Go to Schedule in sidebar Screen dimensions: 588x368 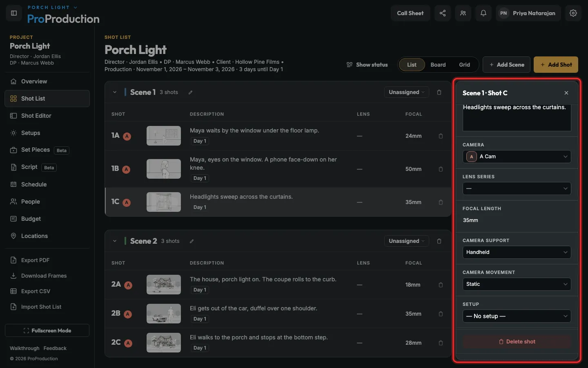point(47,184)
